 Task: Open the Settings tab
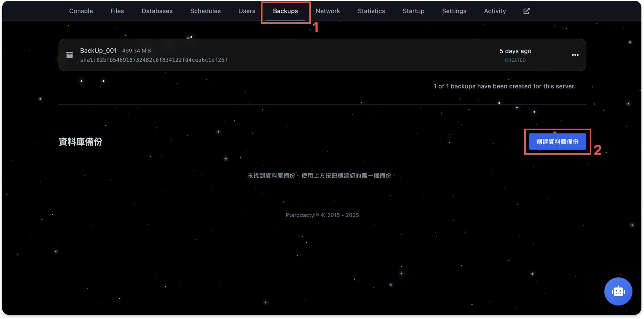pos(454,11)
